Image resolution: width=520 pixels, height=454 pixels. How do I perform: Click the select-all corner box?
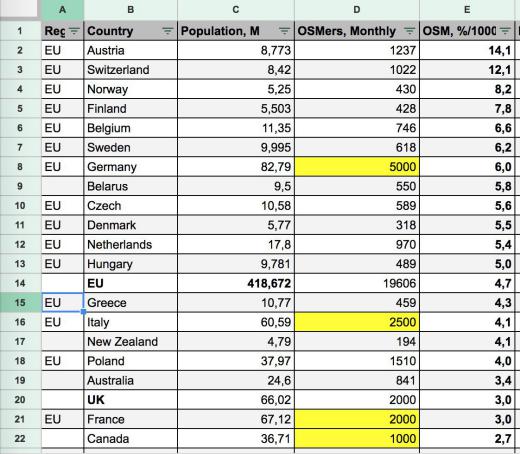pos(19,8)
